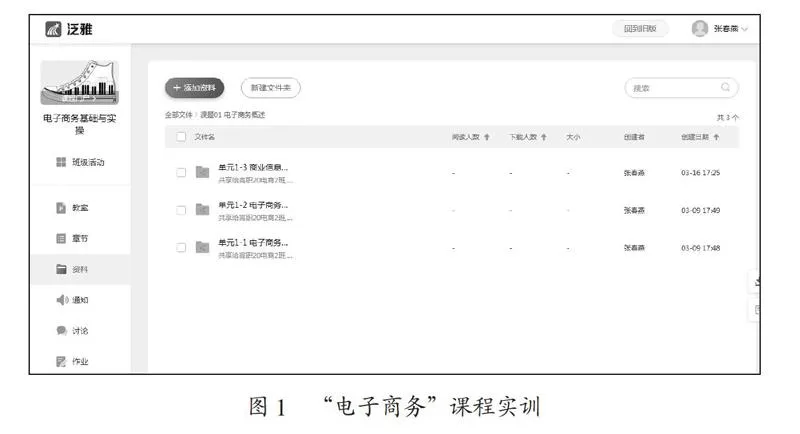Click the 章节 sidebar icon
This screenshot has width=800, height=434.
pos(61,238)
